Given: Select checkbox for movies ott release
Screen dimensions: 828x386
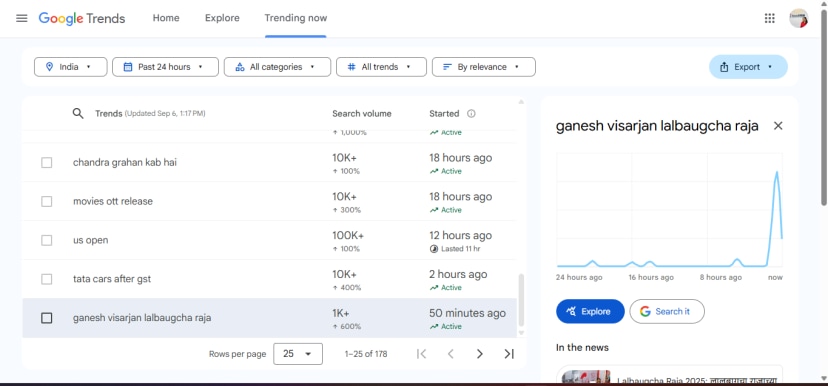Looking at the screenshot, I should 46,201.
